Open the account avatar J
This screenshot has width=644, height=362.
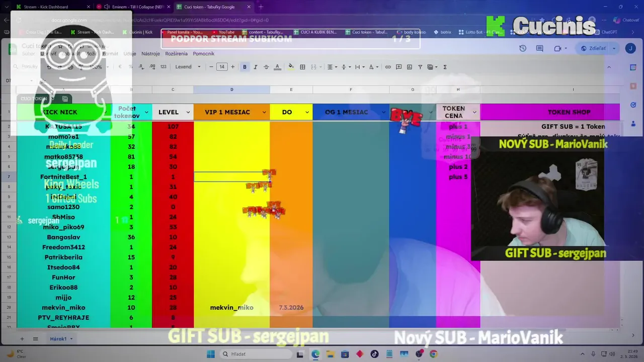(x=630, y=48)
